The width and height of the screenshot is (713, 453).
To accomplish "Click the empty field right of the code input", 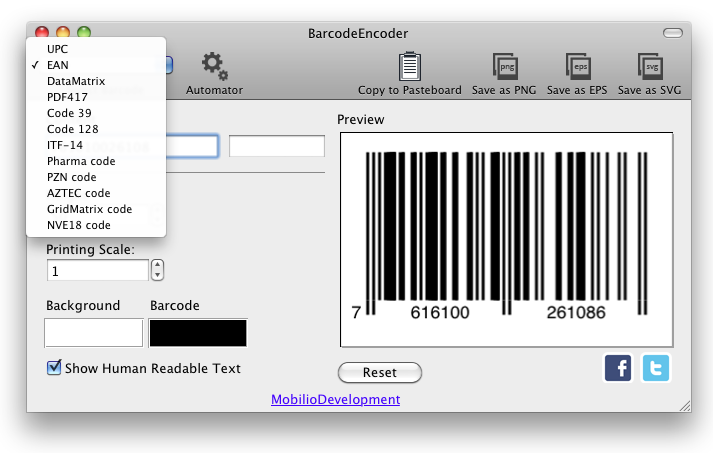I will [277, 146].
